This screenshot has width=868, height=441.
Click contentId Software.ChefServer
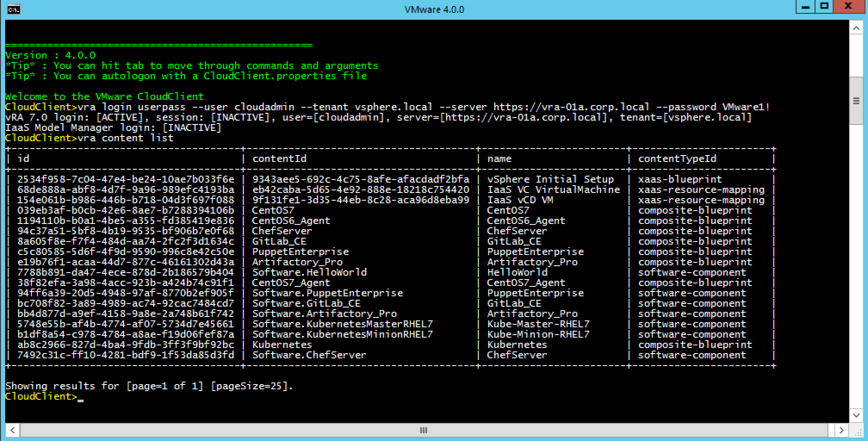point(309,355)
